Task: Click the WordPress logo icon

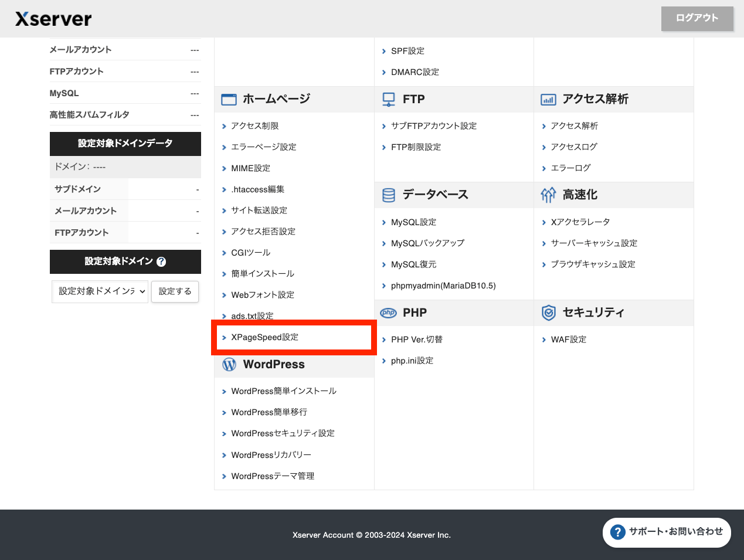Action: point(229,365)
